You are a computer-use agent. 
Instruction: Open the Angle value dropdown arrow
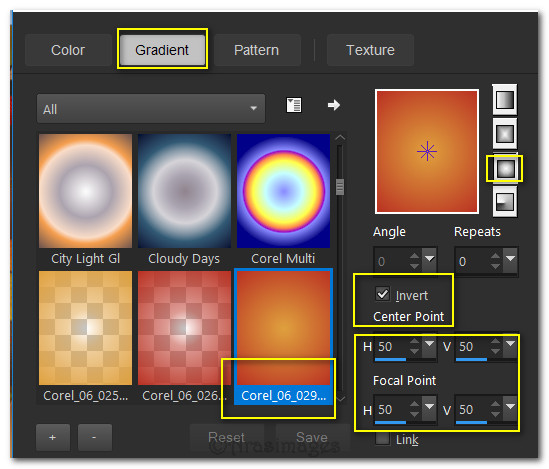429,259
